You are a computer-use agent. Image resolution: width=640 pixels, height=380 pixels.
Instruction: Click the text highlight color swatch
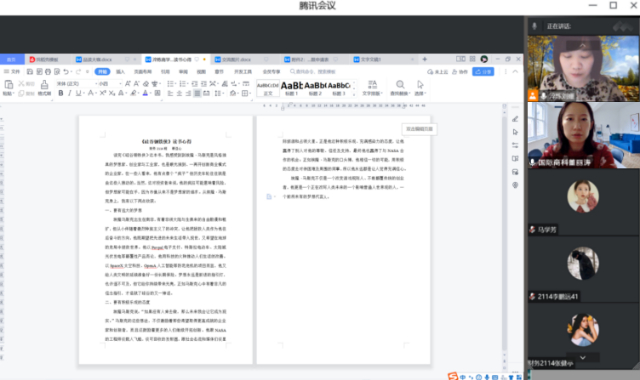pyautogui.click(x=133, y=93)
